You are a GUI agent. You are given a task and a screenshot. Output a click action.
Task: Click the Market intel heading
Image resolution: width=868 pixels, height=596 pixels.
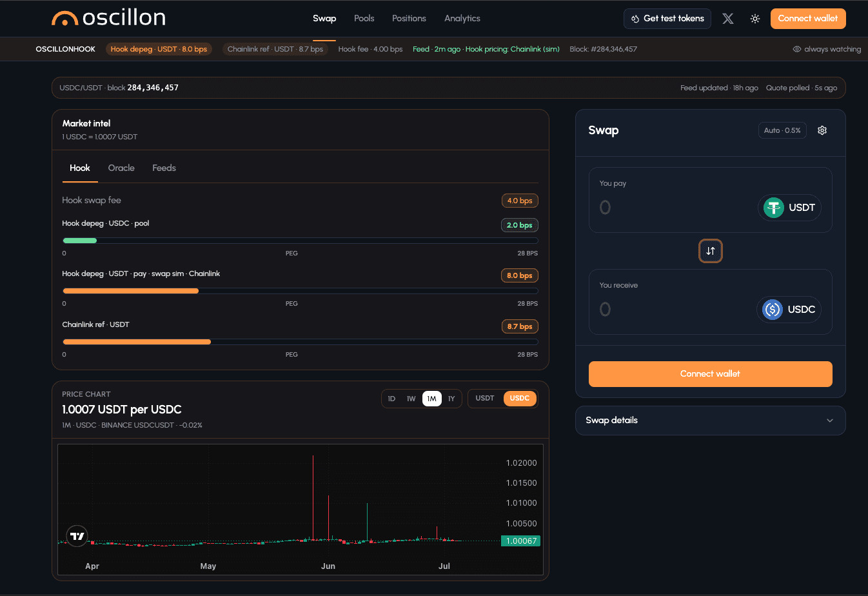(x=86, y=123)
